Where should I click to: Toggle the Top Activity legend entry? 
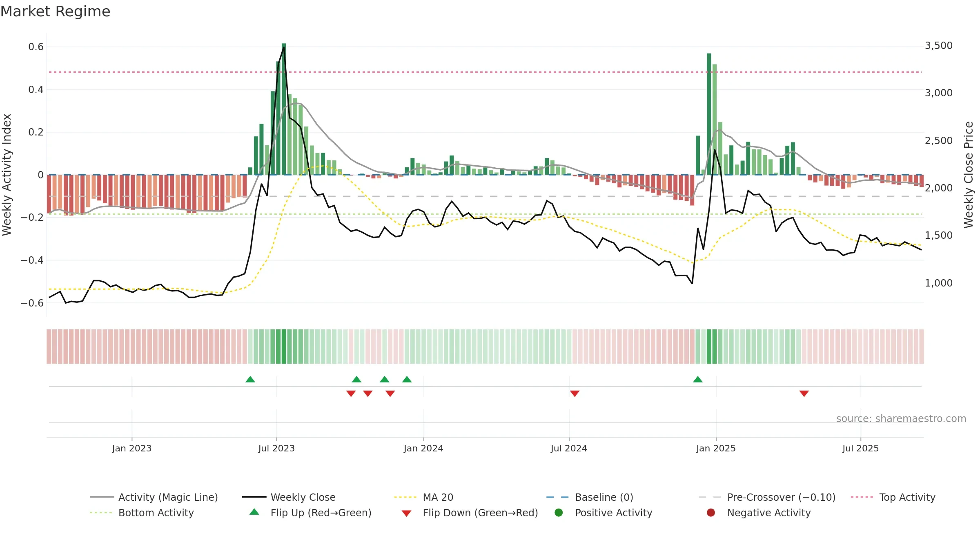pos(893,497)
